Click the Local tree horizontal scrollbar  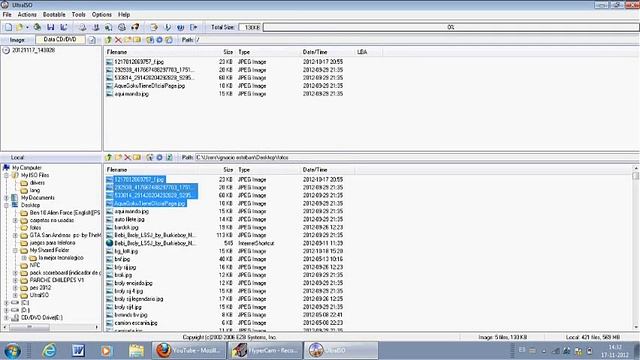click(x=51, y=327)
